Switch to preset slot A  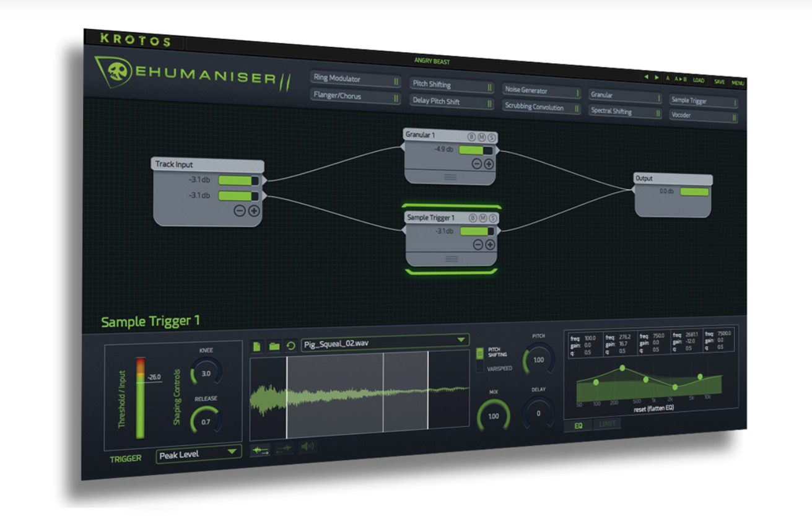click(x=668, y=79)
